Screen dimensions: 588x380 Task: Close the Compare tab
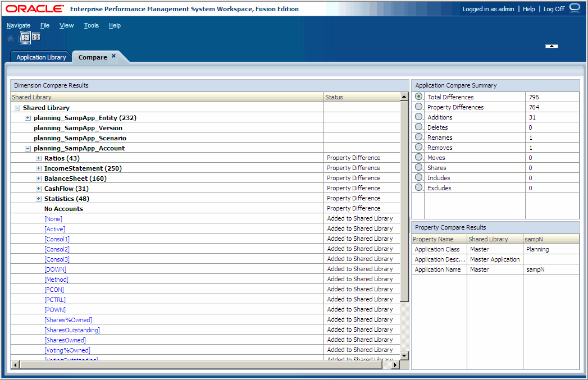tap(113, 56)
